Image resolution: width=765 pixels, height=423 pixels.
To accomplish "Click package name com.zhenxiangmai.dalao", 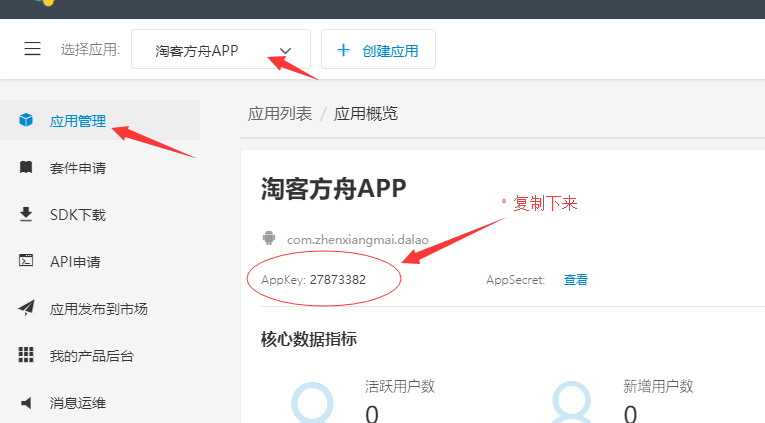I will (358, 240).
